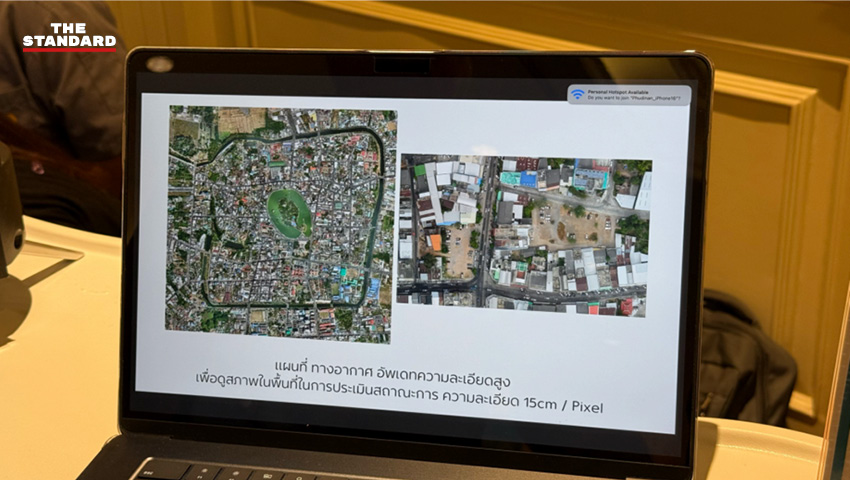Click the "Do you want to join" message text
Screen dimensions: 850x480
pyautogui.click(x=633, y=98)
